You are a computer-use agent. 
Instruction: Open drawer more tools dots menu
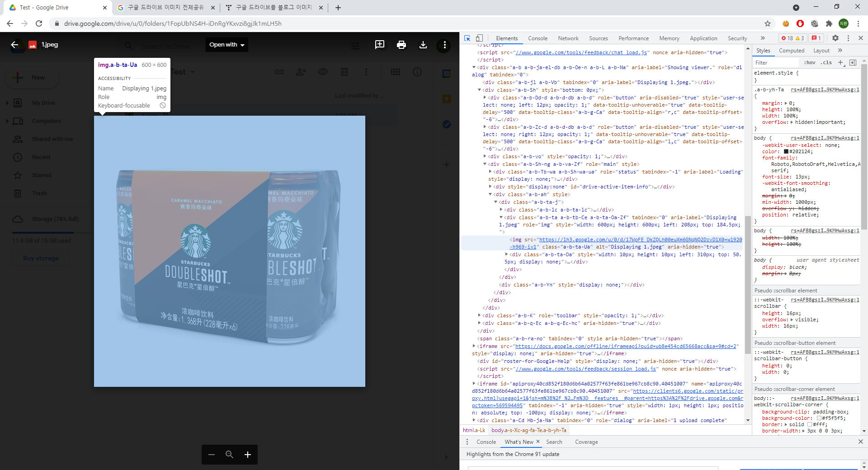point(467,442)
